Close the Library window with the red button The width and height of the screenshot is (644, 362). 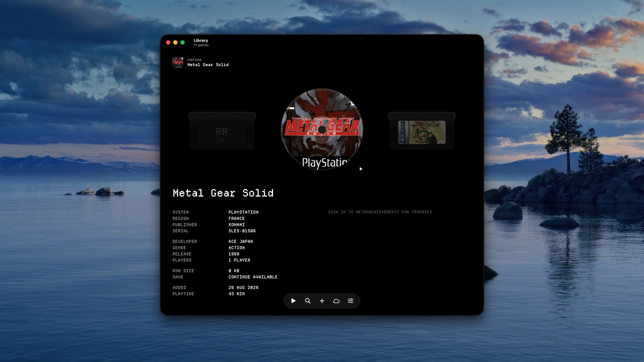(x=168, y=42)
